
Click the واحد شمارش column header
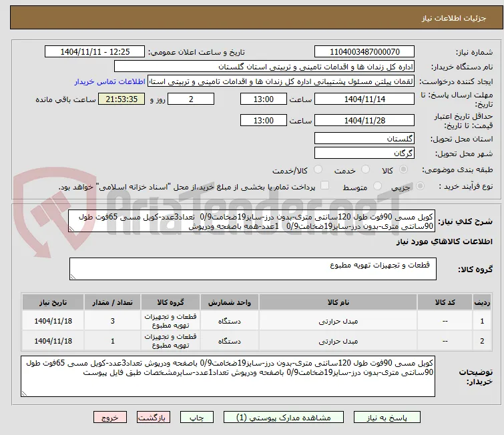(x=230, y=302)
